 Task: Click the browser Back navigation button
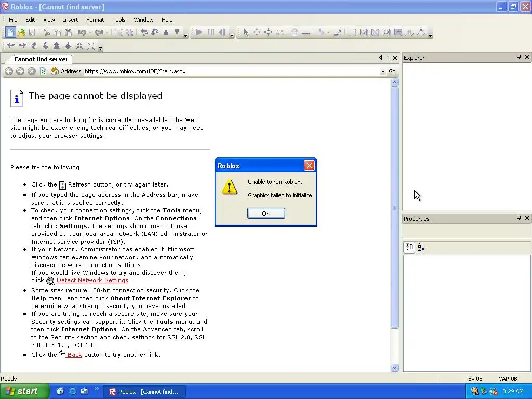coord(9,71)
